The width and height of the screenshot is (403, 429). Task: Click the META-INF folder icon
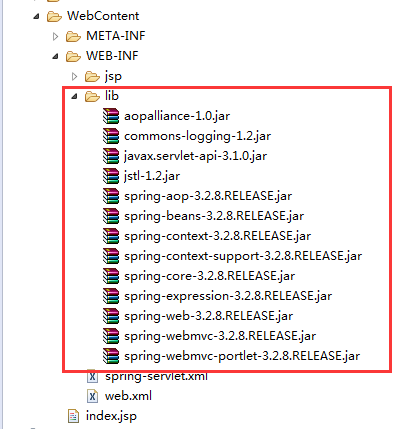(73, 36)
